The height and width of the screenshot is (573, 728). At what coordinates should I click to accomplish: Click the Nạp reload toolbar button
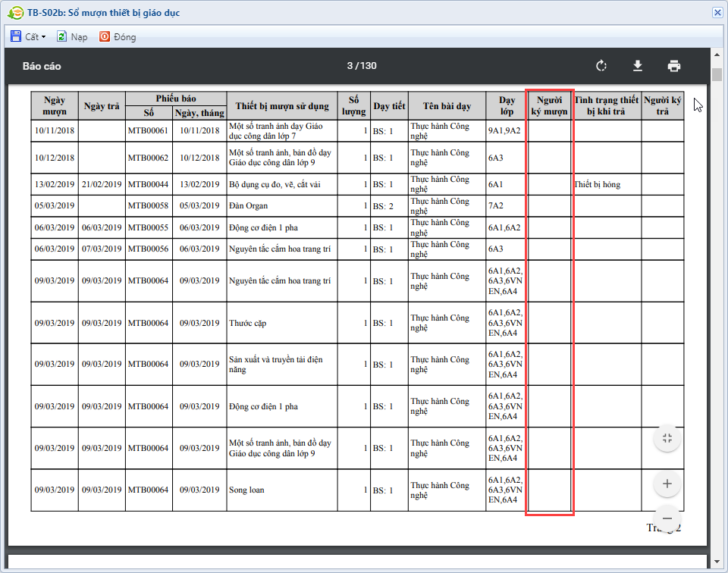(x=72, y=36)
